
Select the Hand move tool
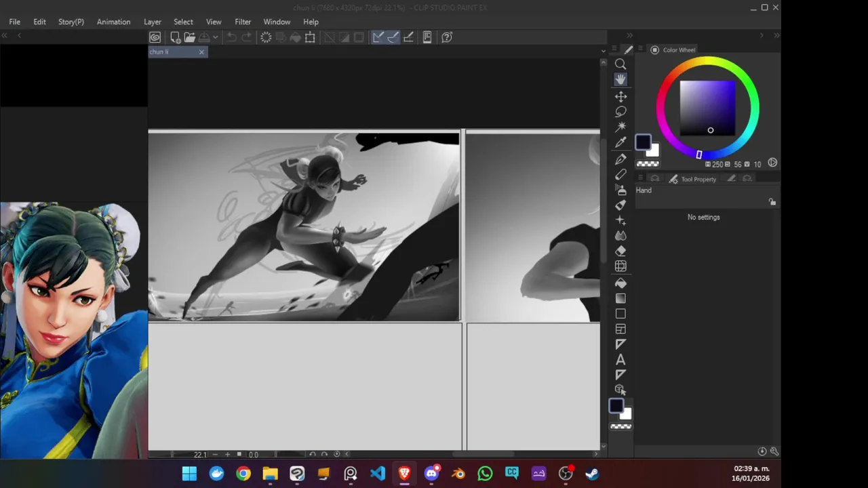tap(620, 79)
